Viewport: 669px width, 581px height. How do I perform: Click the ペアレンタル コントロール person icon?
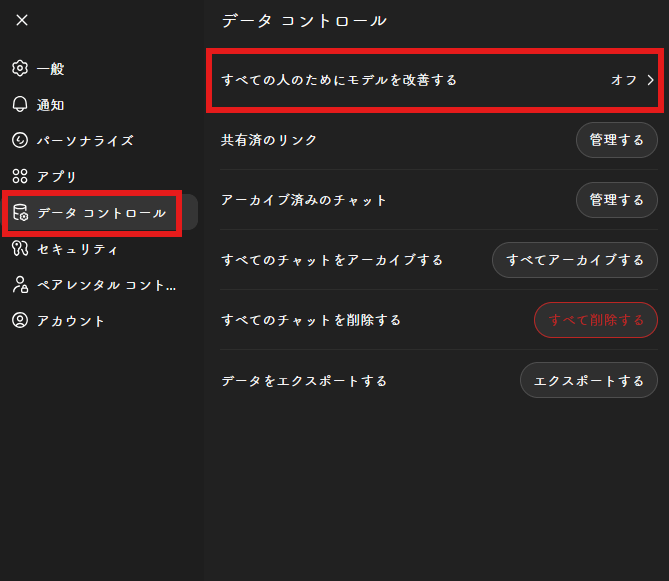click(19, 285)
